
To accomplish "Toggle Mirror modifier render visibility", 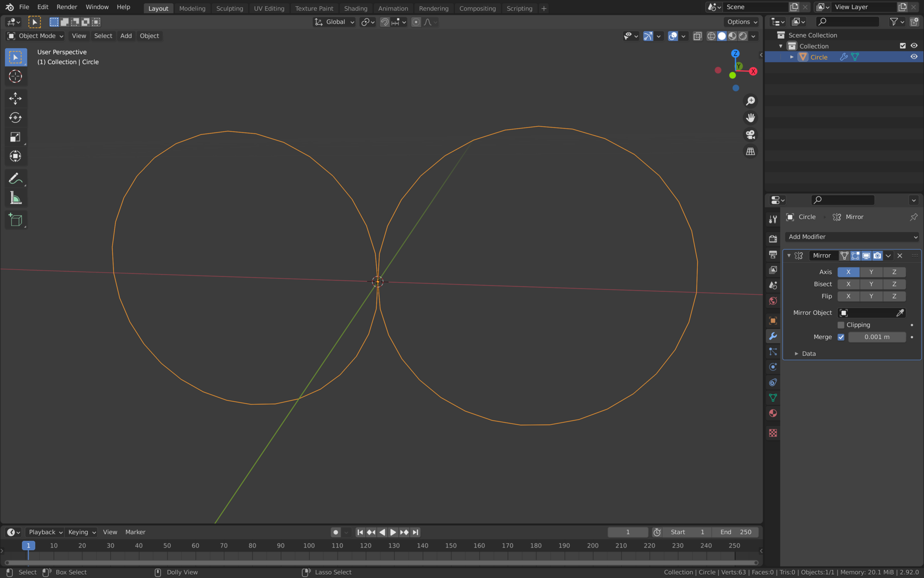I will (877, 256).
